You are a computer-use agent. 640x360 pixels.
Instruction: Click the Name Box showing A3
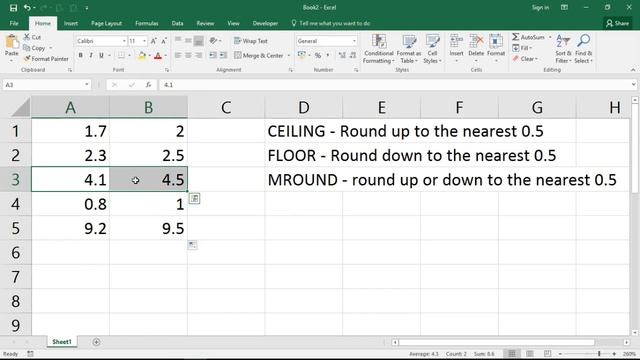pyautogui.click(x=47, y=84)
